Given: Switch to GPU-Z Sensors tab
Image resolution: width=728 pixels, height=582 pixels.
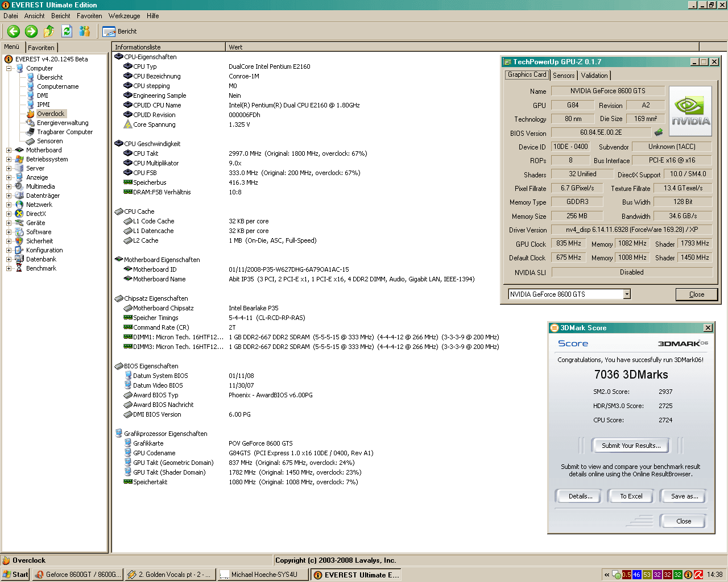Looking at the screenshot, I should point(564,75).
